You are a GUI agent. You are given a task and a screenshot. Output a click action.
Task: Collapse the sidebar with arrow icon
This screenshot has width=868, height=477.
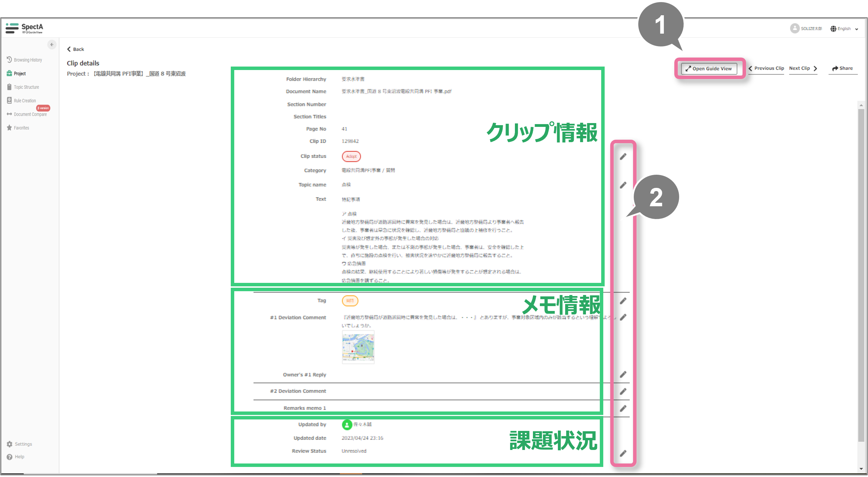[52, 44]
